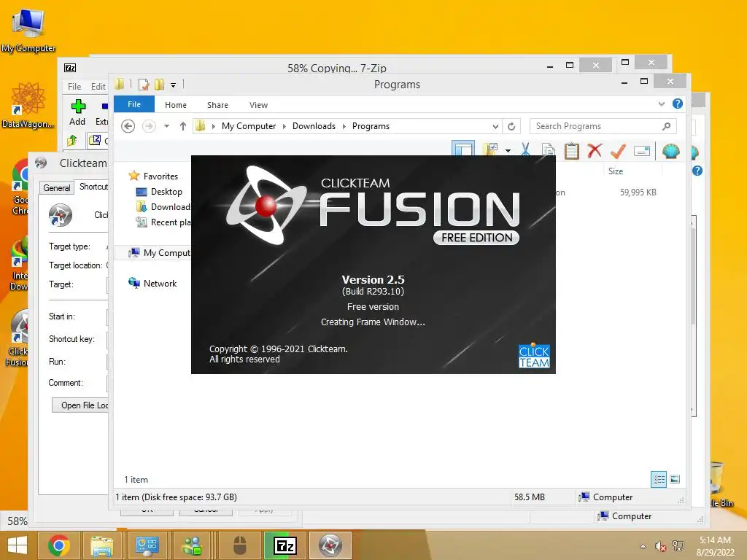Toggle the layout pane toolbar icon

click(x=463, y=149)
